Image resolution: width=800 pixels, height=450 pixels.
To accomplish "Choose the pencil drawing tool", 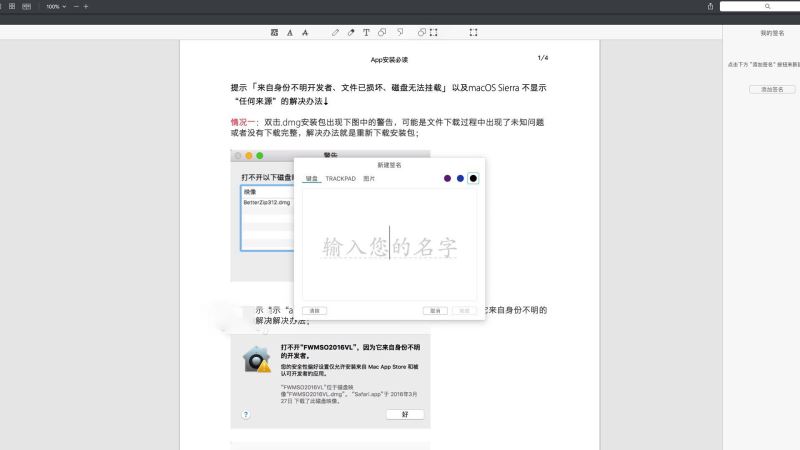I will (x=335, y=33).
